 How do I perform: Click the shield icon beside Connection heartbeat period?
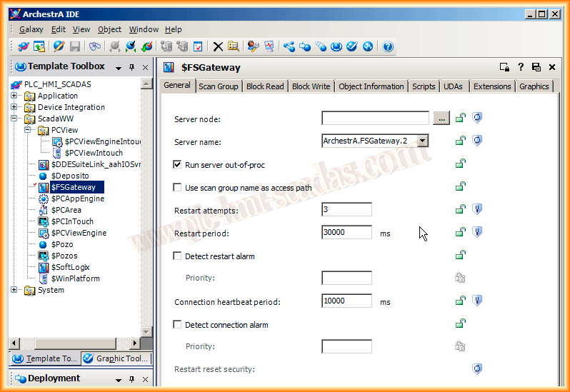477,301
